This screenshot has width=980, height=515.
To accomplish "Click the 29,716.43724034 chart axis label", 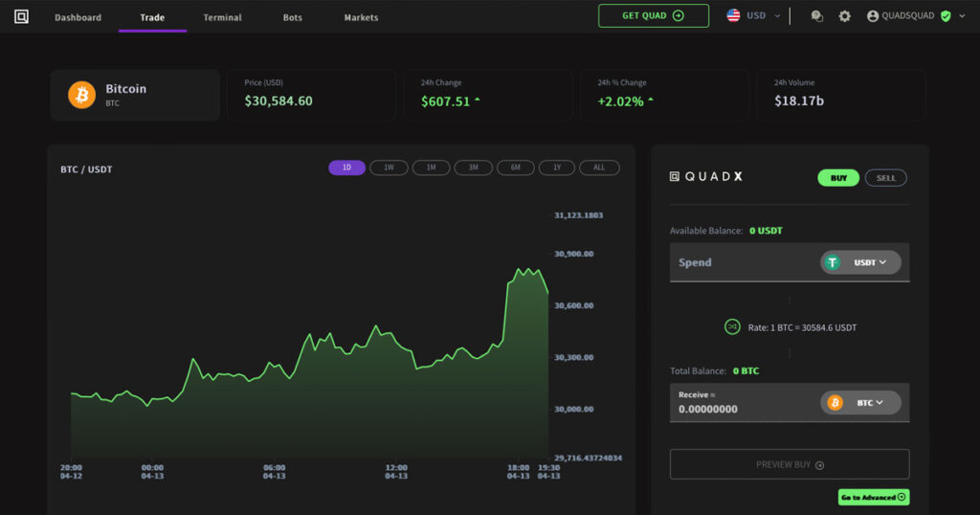I will [589, 459].
